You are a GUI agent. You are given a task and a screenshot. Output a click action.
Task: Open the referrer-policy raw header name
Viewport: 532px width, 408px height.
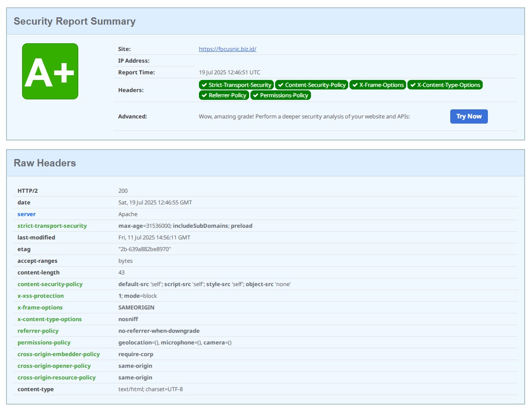[x=38, y=331]
